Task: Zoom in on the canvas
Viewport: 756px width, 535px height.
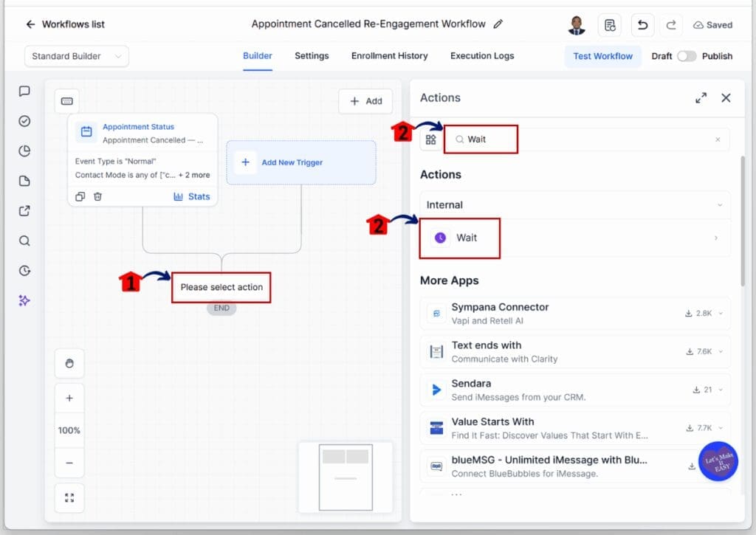Action: click(x=69, y=398)
